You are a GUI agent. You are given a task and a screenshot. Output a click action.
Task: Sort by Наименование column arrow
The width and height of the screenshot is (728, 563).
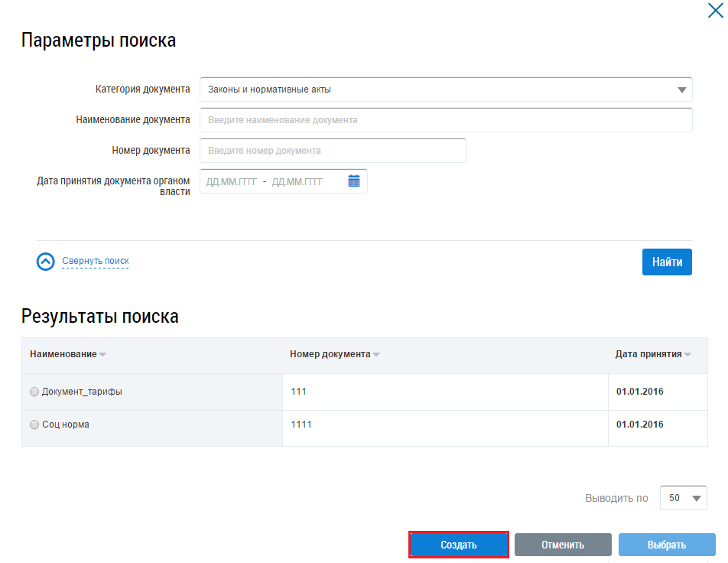tap(102, 355)
